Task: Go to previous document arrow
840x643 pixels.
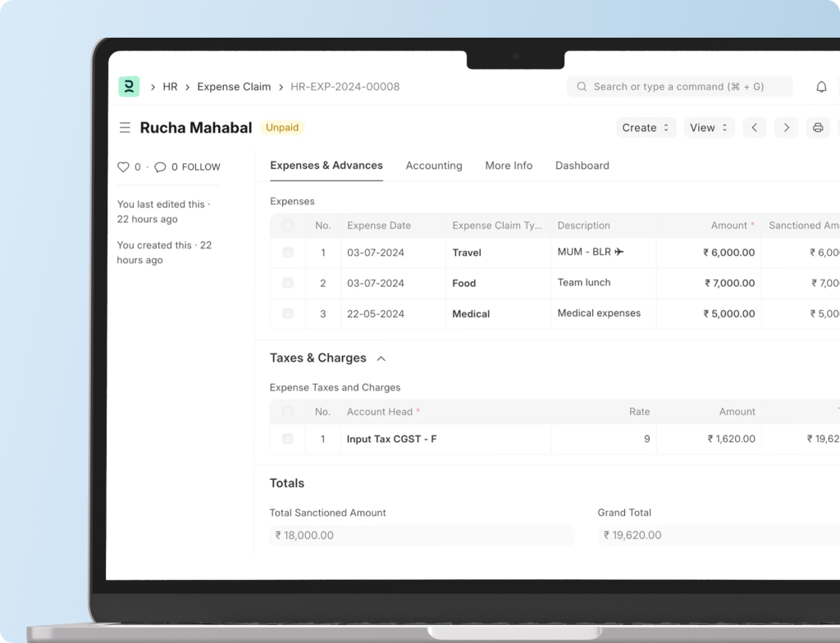Action: pyautogui.click(x=755, y=127)
